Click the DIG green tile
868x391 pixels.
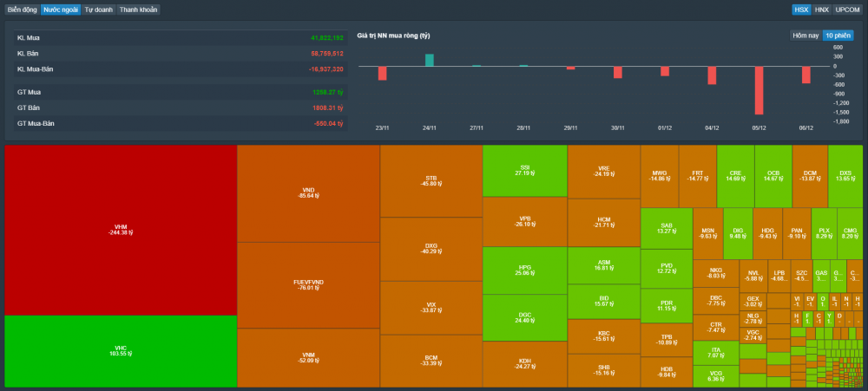point(738,233)
